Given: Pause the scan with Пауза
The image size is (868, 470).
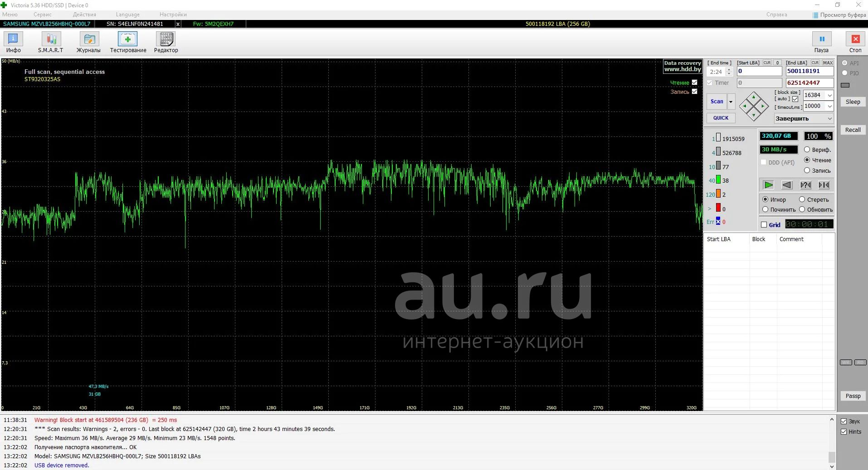Looking at the screenshot, I should [821, 43].
